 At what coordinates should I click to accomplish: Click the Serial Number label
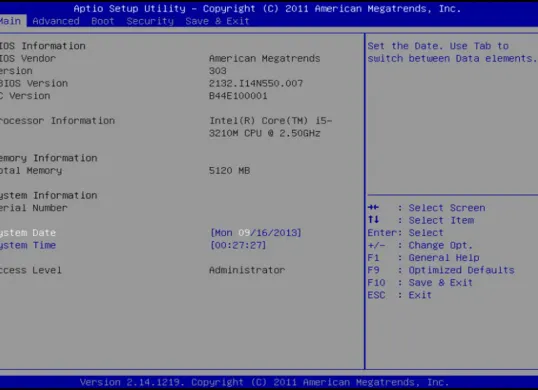[34, 208]
